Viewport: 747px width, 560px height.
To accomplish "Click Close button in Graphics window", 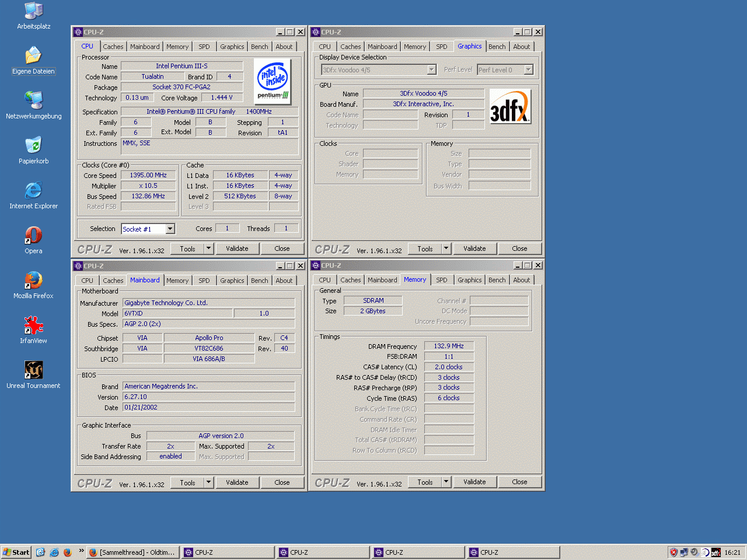I will point(519,249).
